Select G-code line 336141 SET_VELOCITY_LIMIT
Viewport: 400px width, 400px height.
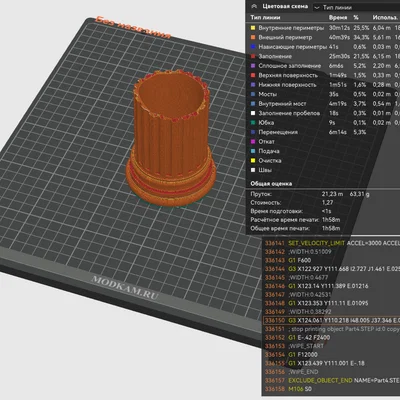click(332, 243)
